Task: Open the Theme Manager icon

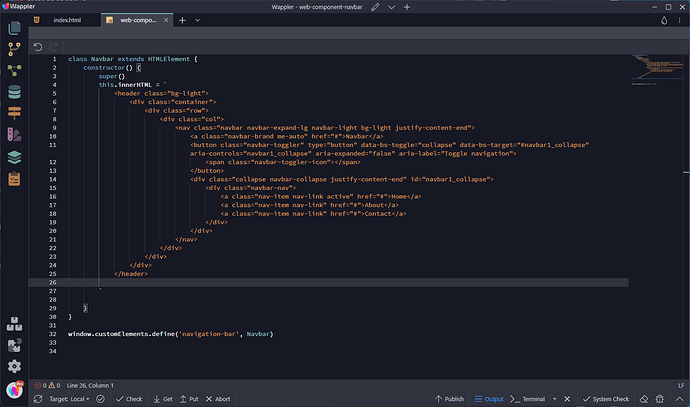Action: [x=14, y=135]
